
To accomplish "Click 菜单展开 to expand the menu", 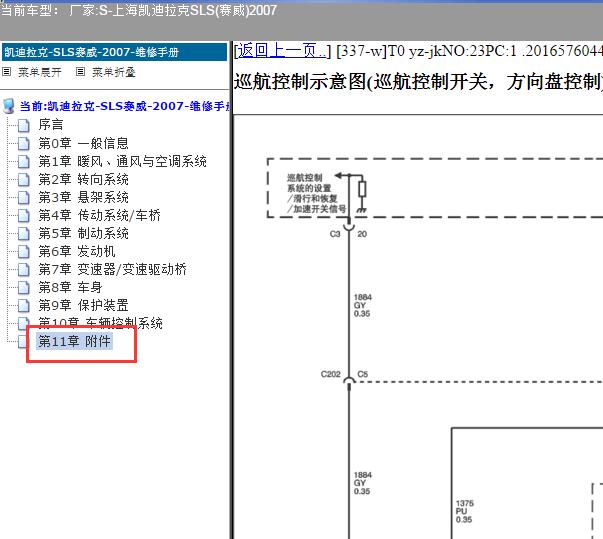I will [x=40, y=72].
